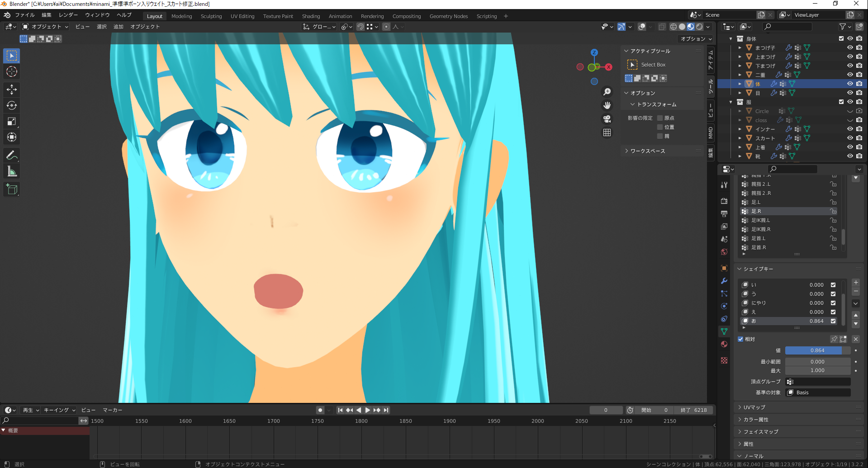Toggle the 原点 checkbox
Viewport: 868px width, 468px height.
click(x=660, y=118)
